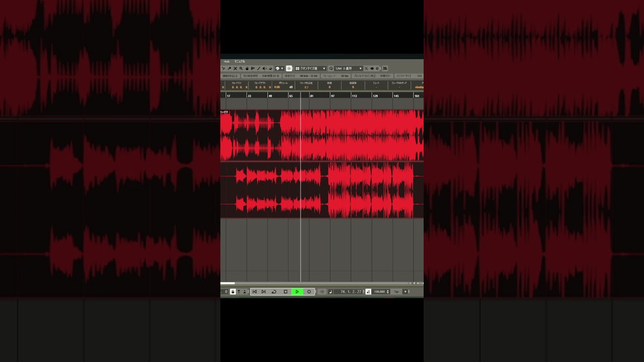644x362 pixels.
Task: Click ruler bar marker 17
Action: pos(228,96)
